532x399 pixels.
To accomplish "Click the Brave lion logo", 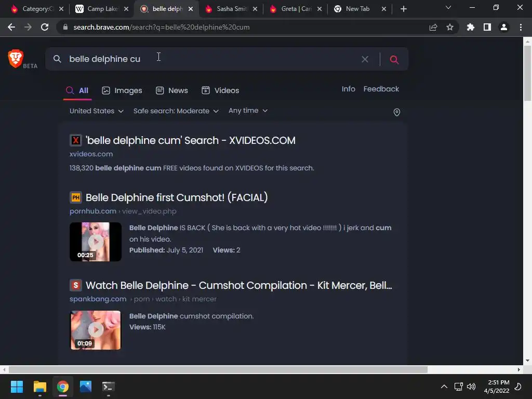I will 15,58.
